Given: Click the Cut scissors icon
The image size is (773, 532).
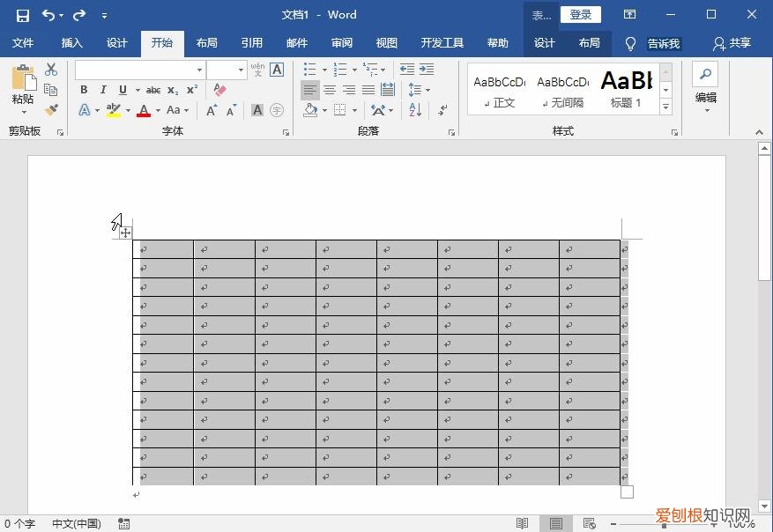Looking at the screenshot, I should point(50,68).
